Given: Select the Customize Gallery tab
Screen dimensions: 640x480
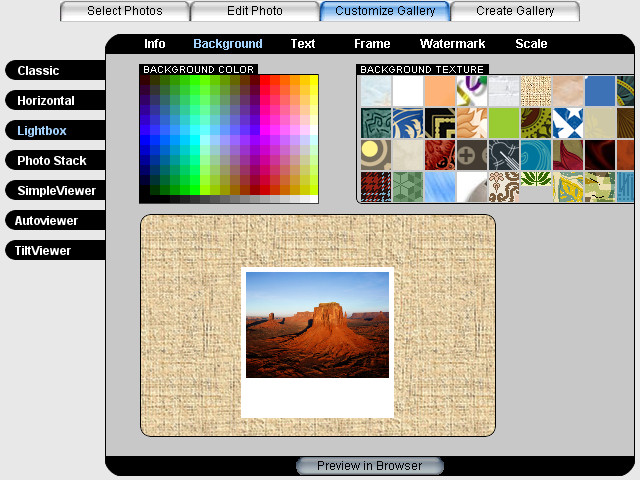Looking at the screenshot, I should (x=385, y=11).
